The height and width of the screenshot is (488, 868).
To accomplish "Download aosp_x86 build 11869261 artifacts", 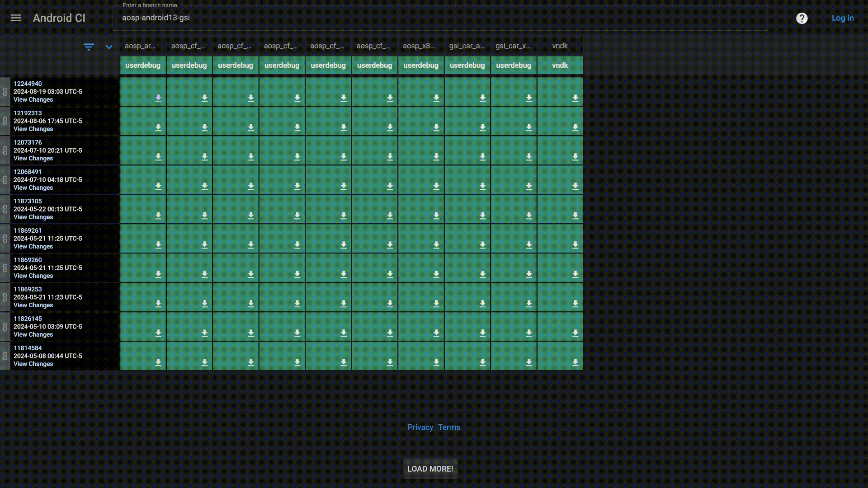I will point(436,245).
